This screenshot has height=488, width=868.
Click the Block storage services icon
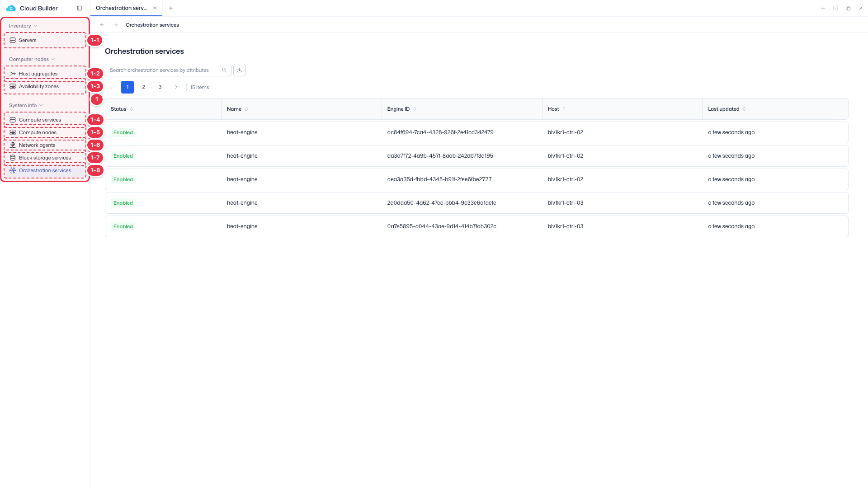click(13, 158)
